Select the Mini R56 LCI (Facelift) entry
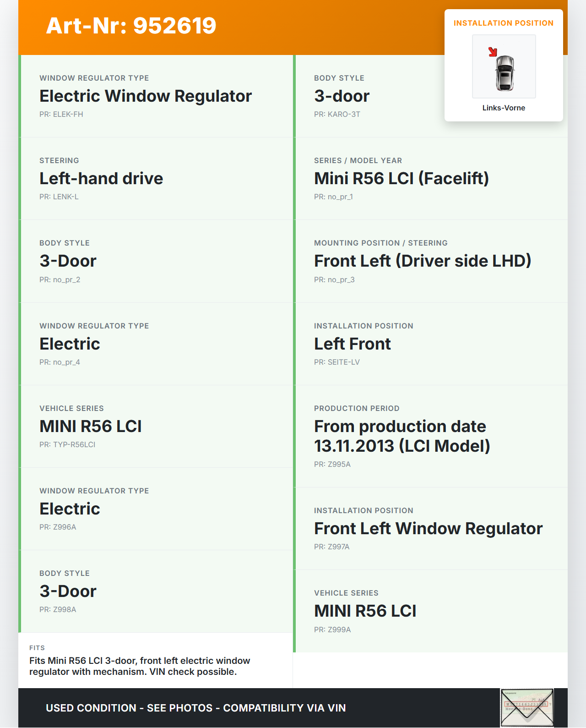586x728 pixels. click(x=401, y=179)
